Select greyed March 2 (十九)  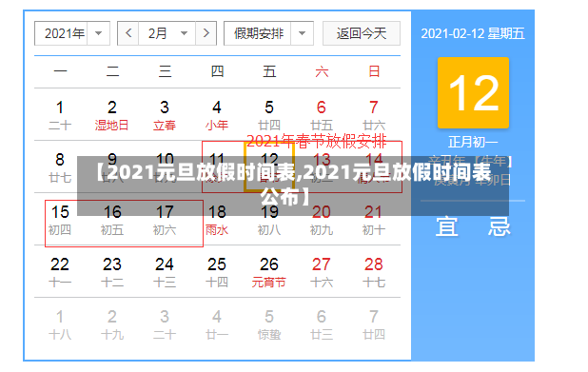point(112,324)
